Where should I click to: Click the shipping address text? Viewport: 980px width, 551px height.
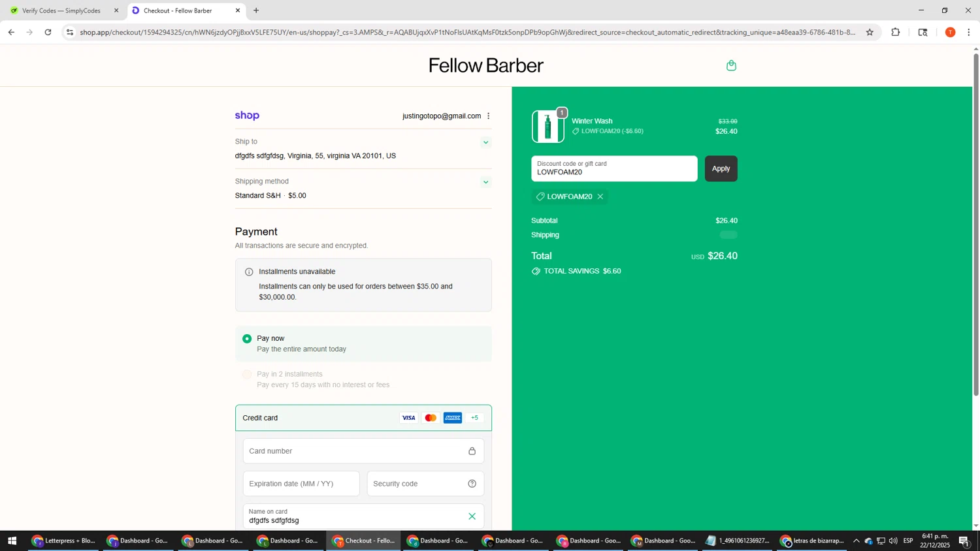tap(316, 156)
